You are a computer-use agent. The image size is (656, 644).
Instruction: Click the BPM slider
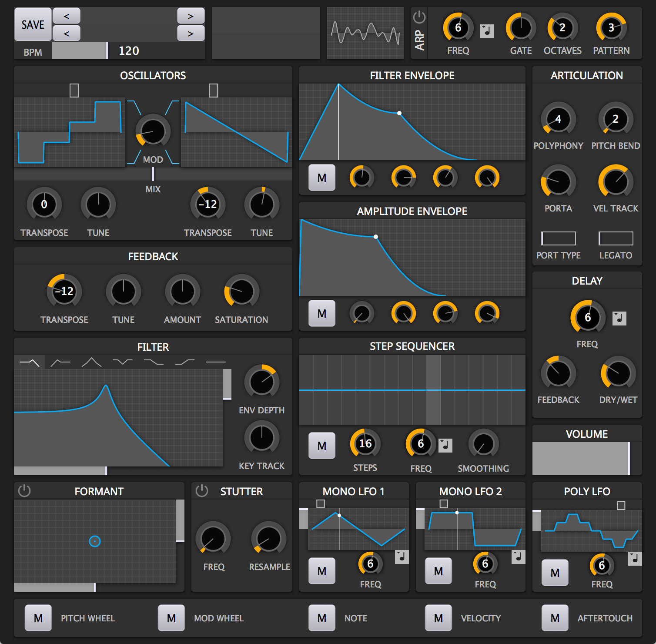[x=79, y=50]
